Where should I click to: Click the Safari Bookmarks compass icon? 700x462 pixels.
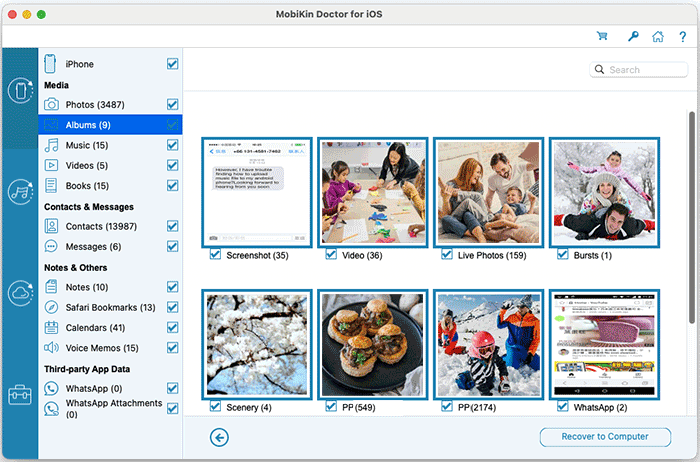51,307
